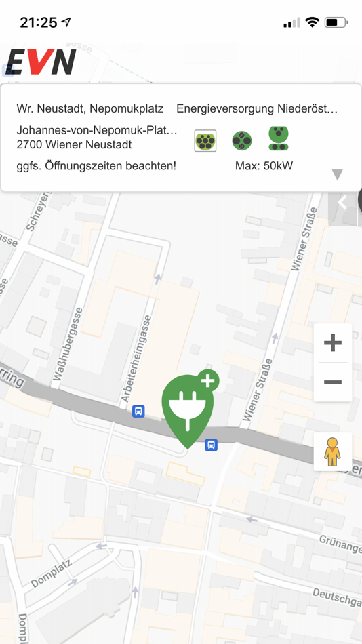Tap the Energieversorgung Niederöst… operator name
362x644 pixels.
(x=257, y=109)
